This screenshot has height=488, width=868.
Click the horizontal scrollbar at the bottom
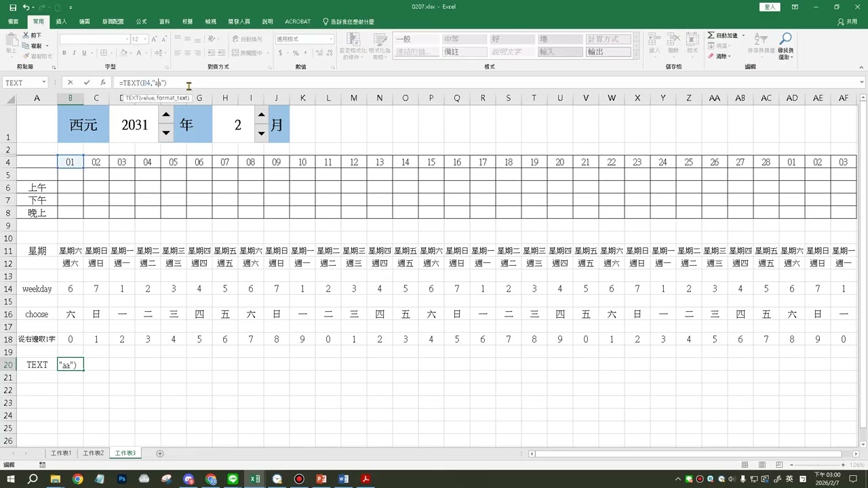click(690, 453)
